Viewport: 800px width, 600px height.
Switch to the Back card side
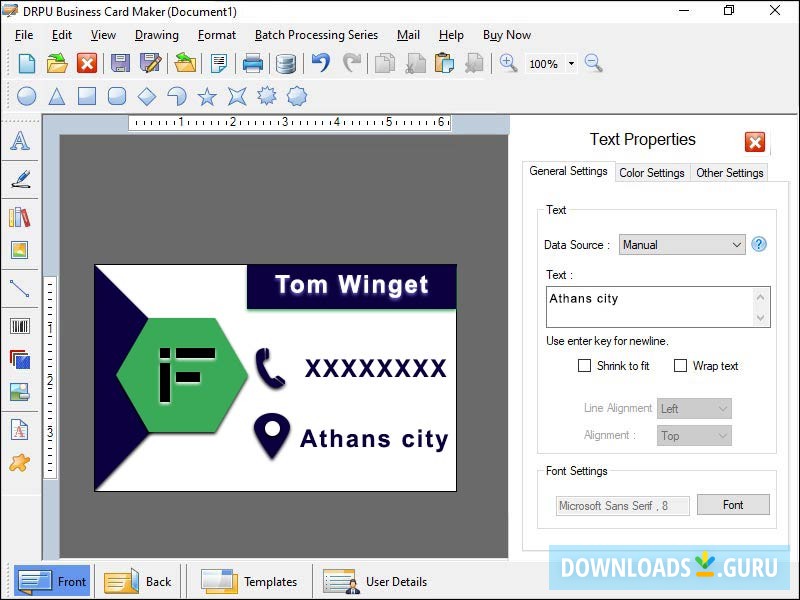click(138, 581)
